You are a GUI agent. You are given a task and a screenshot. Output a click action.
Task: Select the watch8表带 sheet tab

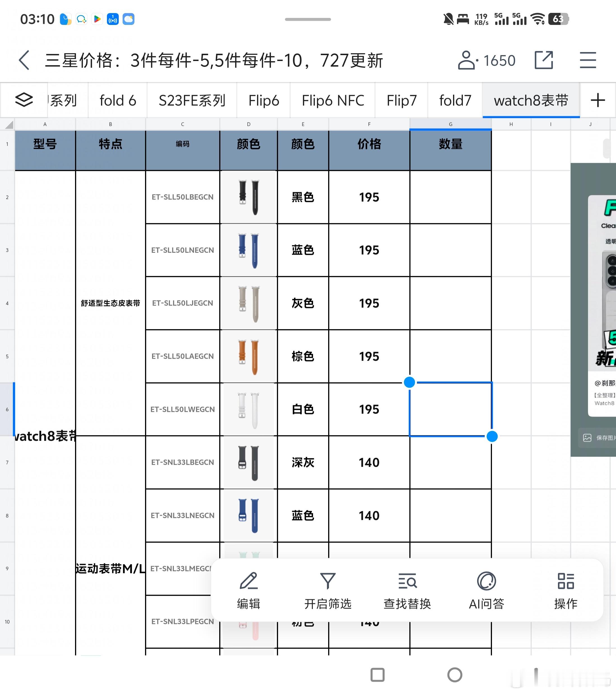coord(531,100)
